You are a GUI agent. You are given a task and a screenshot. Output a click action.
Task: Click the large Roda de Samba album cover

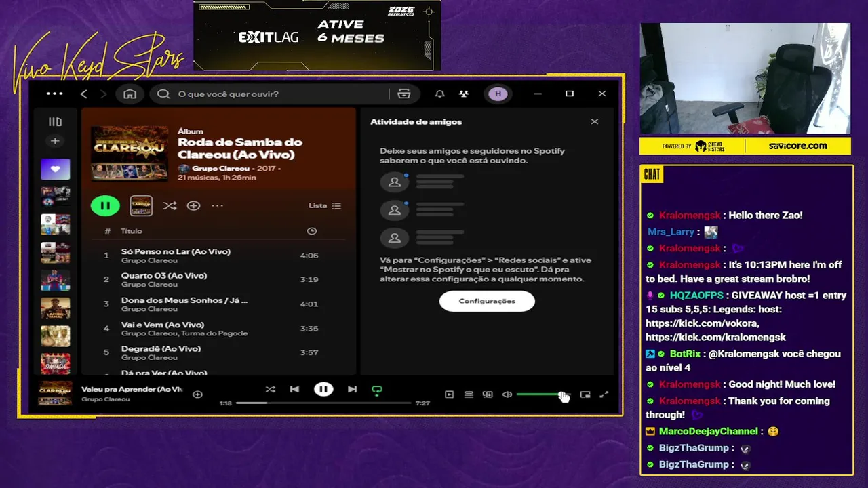point(130,154)
